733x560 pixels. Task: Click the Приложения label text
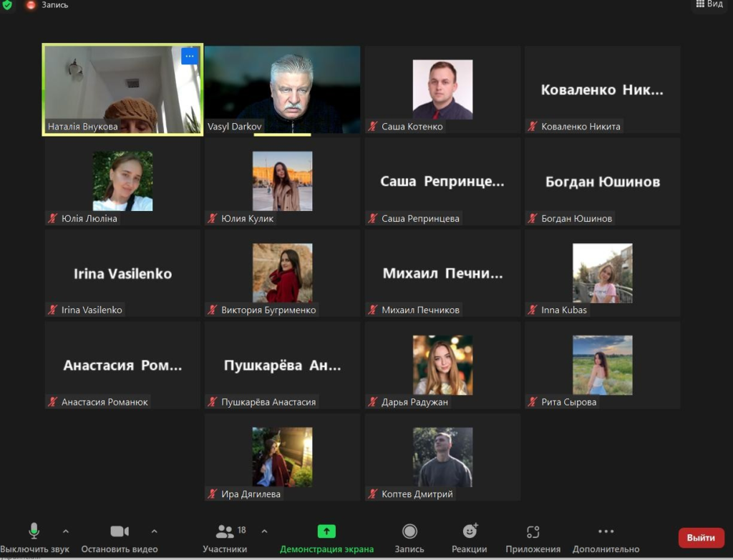click(x=533, y=549)
